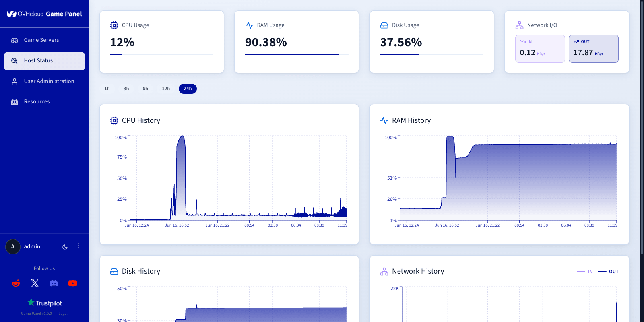Click the Disk History drive icon
This screenshot has height=322, width=644.
(x=114, y=271)
